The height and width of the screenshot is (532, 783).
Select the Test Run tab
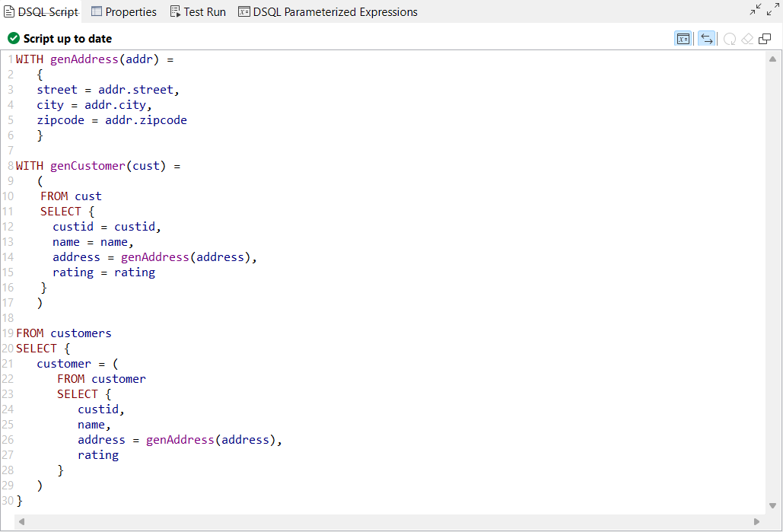[198, 11]
